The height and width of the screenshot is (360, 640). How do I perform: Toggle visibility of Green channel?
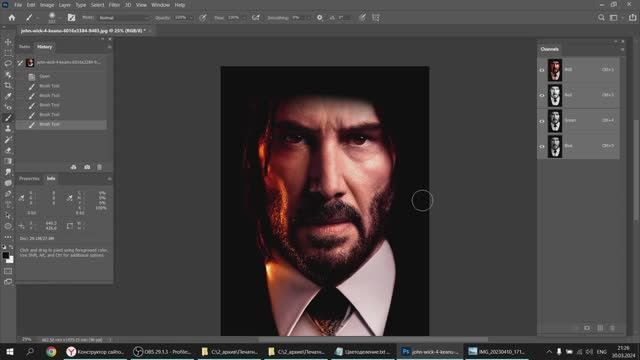542,121
